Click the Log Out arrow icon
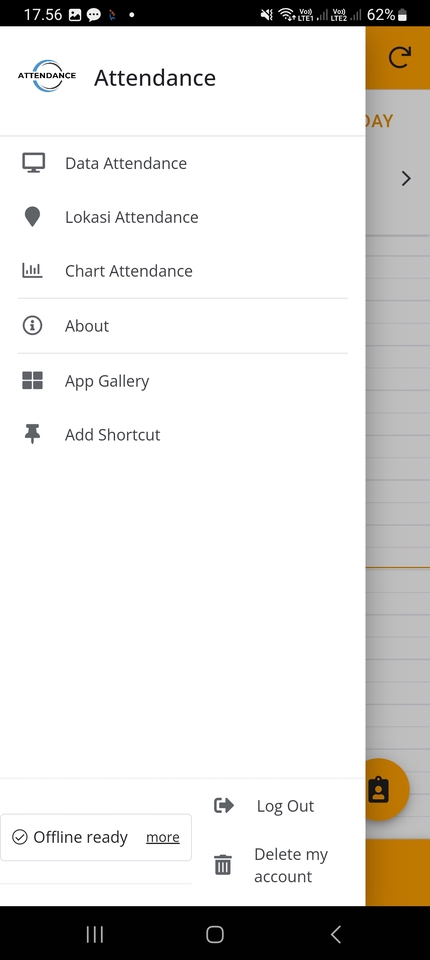Image resolution: width=430 pixels, height=960 pixels. (x=224, y=805)
